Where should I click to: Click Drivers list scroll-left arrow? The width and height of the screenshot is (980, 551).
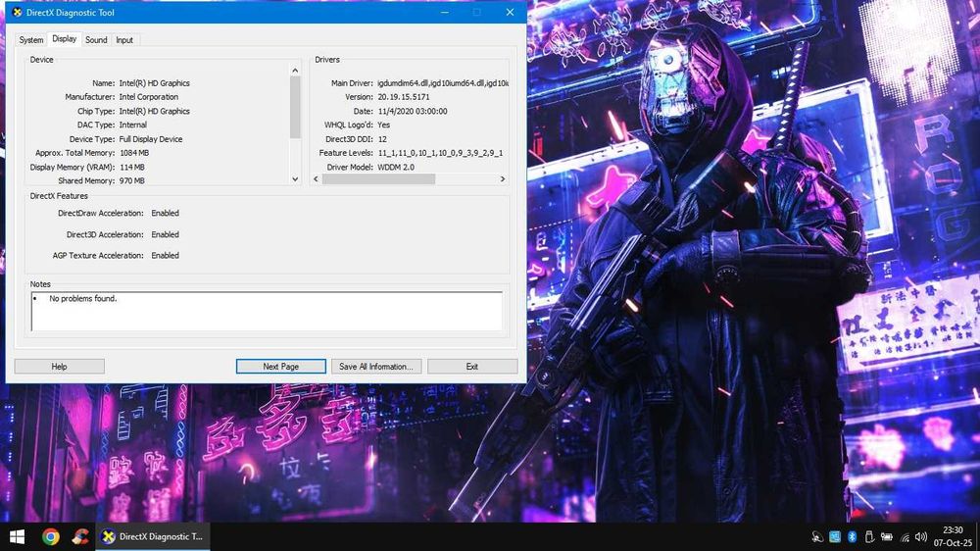(x=316, y=178)
